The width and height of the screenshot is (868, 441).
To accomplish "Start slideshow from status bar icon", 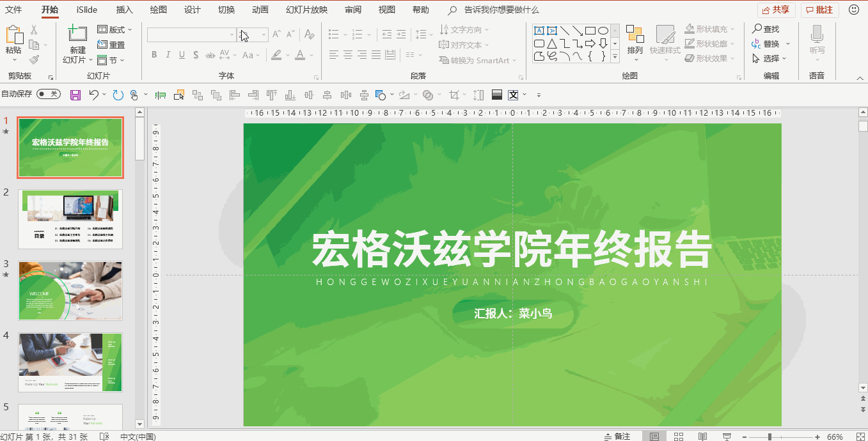I will 727,437.
